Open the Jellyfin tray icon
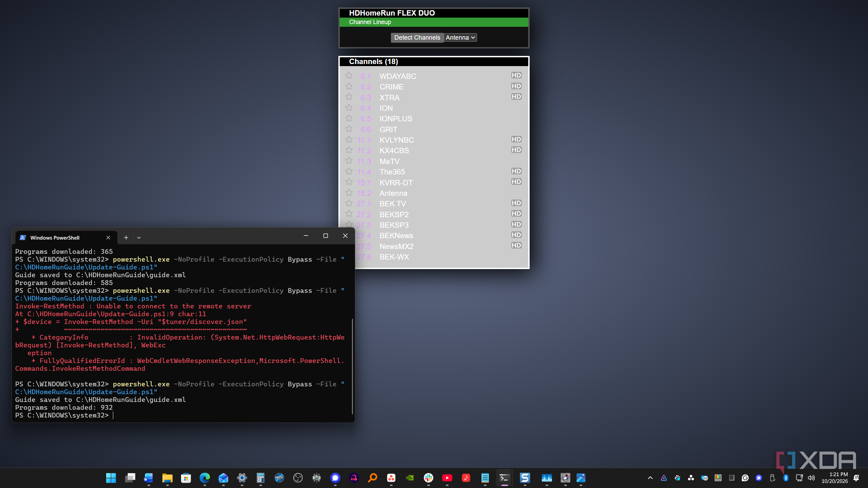Viewport: 868px width, 488px height. pos(664,478)
